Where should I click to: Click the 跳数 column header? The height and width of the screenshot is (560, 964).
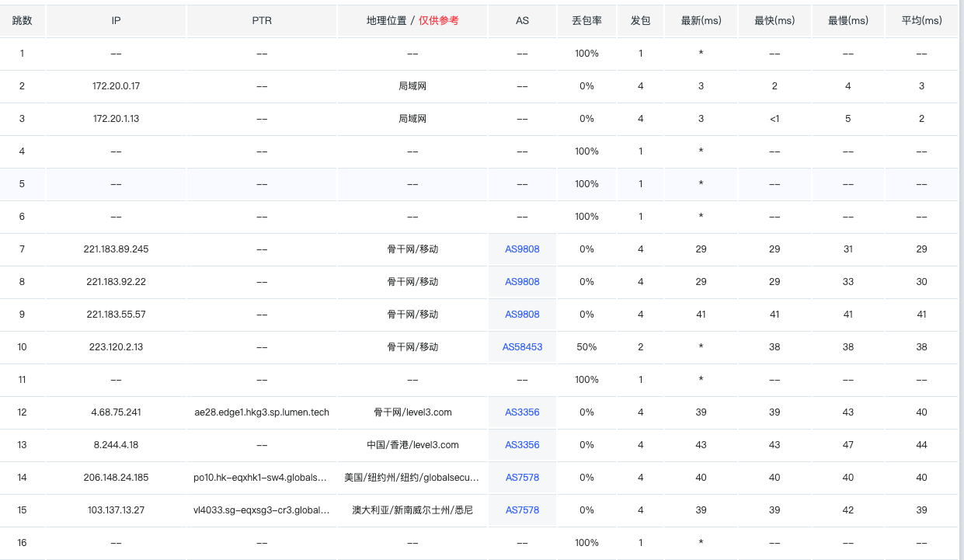tap(22, 21)
